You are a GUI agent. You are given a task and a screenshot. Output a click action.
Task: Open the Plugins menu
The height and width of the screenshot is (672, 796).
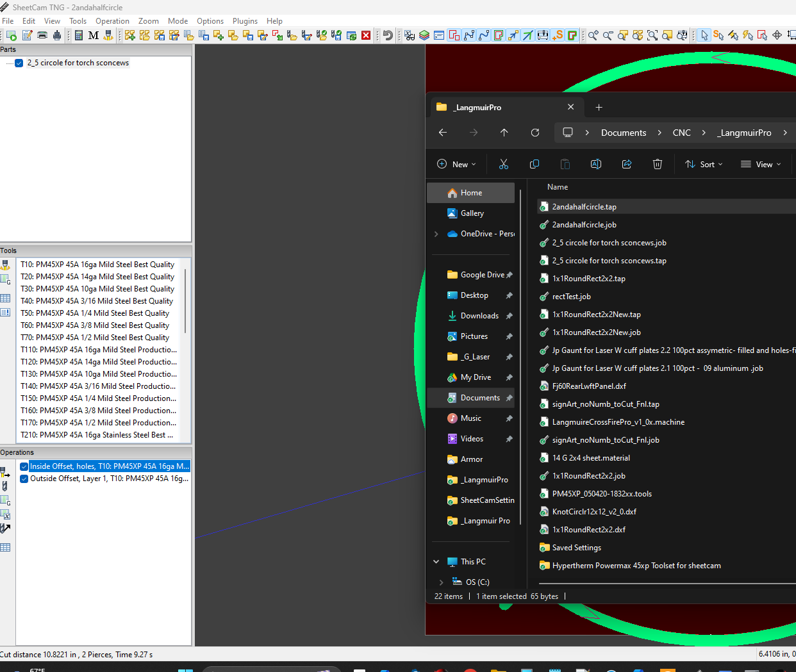tap(245, 21)
